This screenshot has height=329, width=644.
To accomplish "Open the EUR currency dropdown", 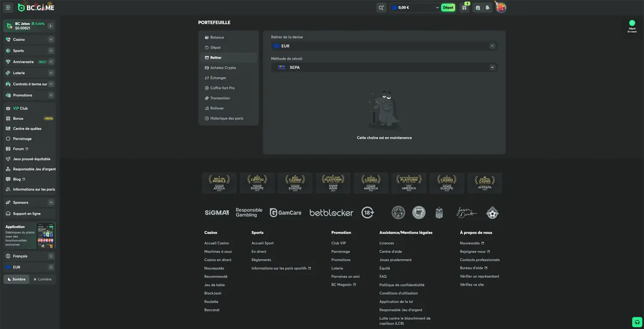I will (384, 46).
